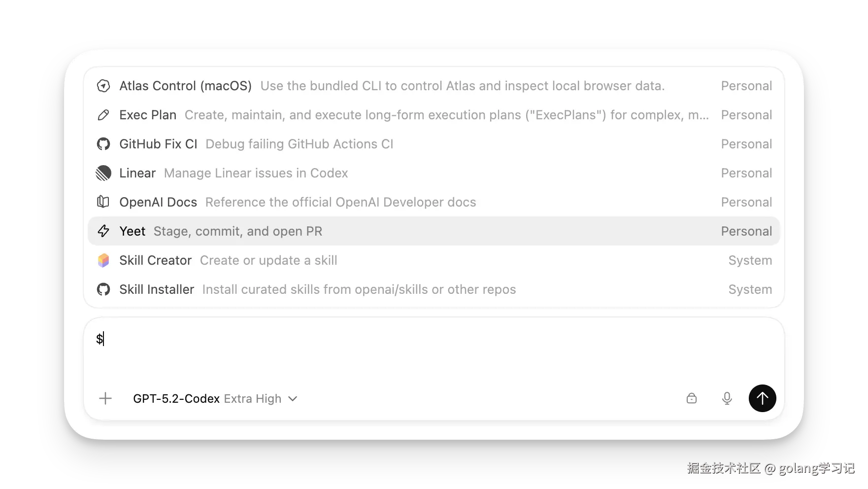
Task: Click the plus attachment button
Action: pos(105,398)
